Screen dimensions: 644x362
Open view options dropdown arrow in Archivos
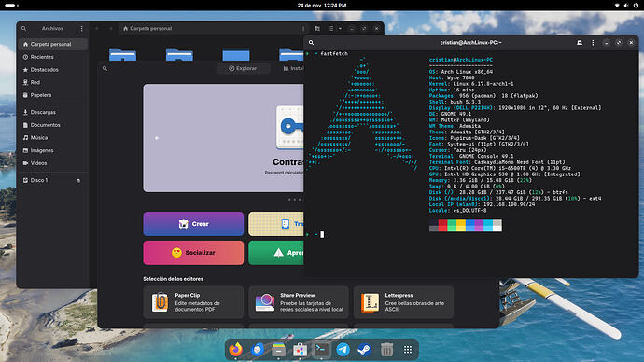340,28
